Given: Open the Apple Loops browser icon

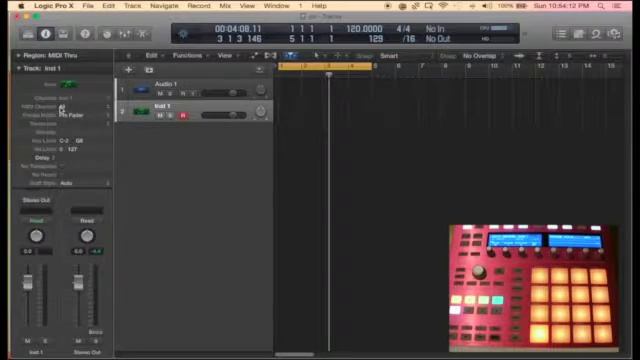Looking at the screenshot, I should [x=596, y=34].
